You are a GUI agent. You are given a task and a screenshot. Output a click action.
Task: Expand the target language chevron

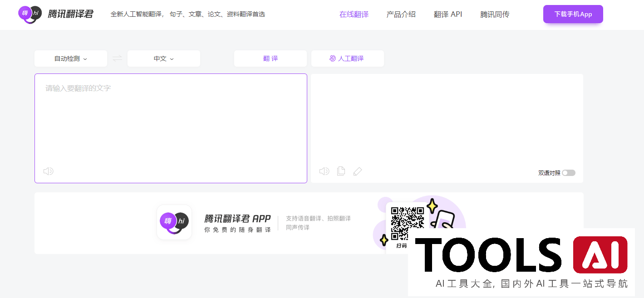click(172, 59)
